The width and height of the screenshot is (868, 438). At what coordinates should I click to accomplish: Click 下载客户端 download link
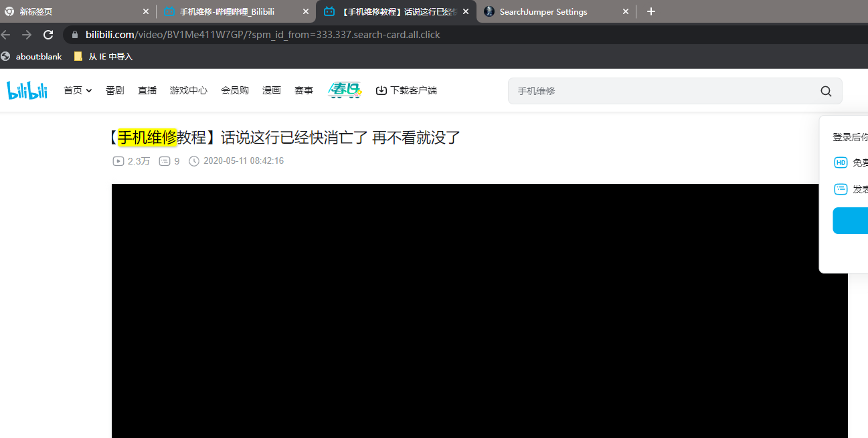[x=406, y=90]
